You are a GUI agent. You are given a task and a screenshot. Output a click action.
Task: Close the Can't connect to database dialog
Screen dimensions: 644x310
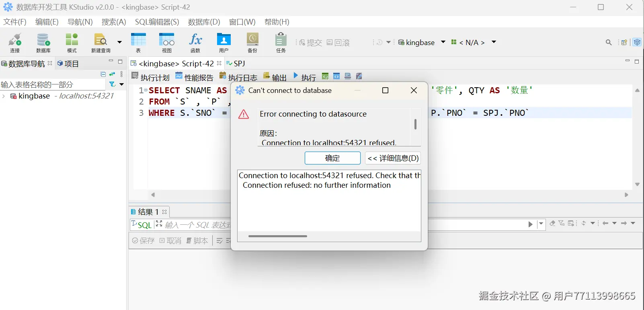(414, 90)
